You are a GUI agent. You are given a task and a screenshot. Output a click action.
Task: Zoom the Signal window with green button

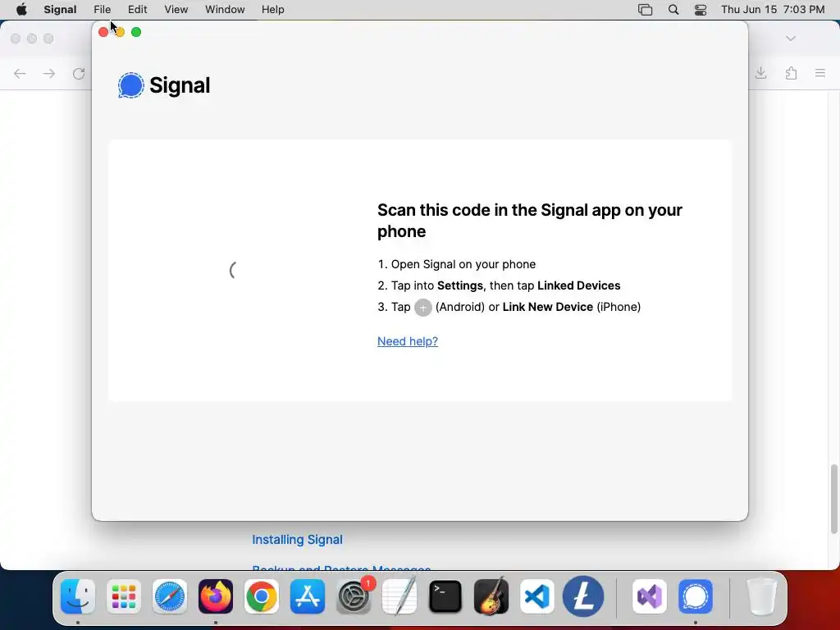136,32
